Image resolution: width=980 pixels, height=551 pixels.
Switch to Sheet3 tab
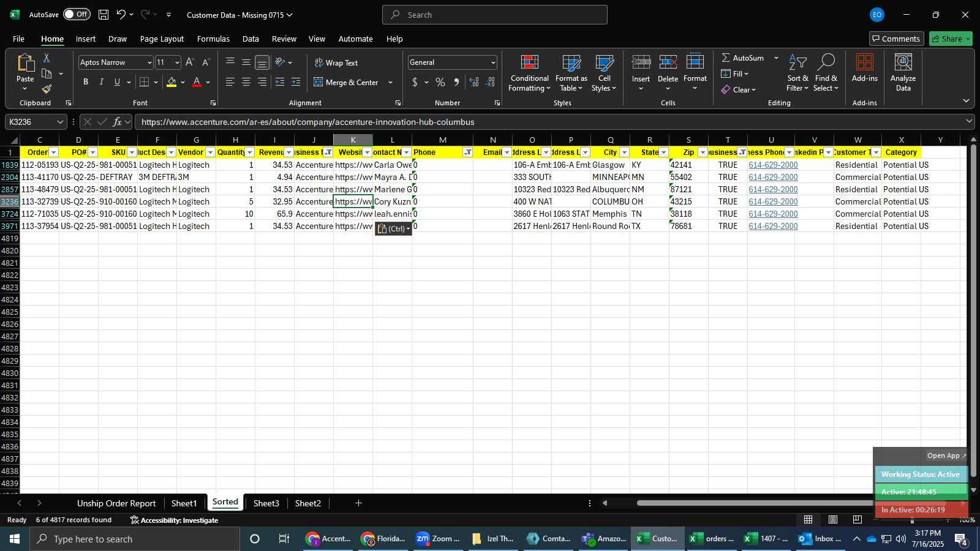click(266, 503)
